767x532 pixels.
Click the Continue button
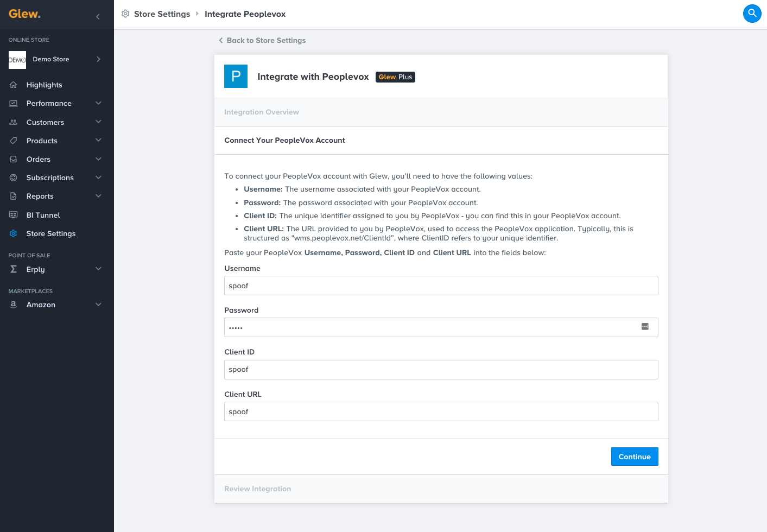tap(635, 457)
